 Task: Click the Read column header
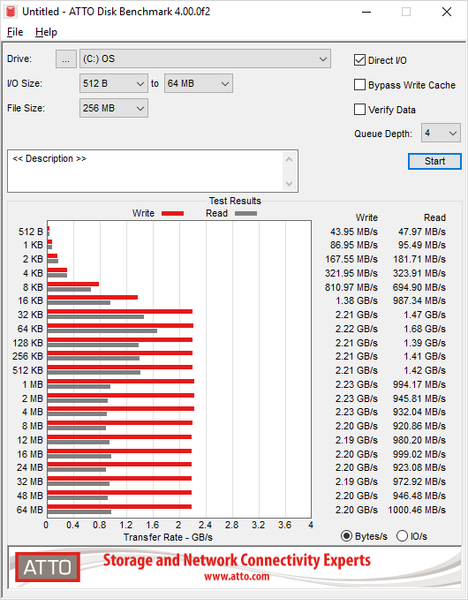(x=435, y=218)
